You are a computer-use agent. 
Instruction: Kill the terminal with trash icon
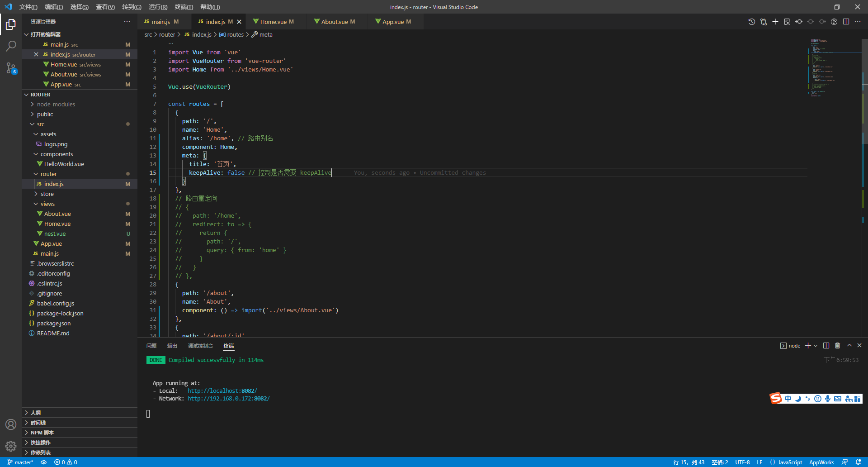click(x=837, y=346)
